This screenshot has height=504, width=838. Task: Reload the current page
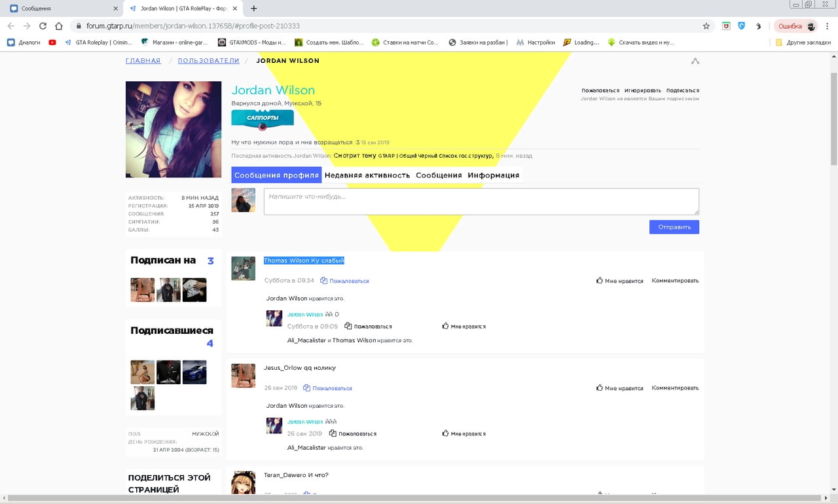click(43, 26)
